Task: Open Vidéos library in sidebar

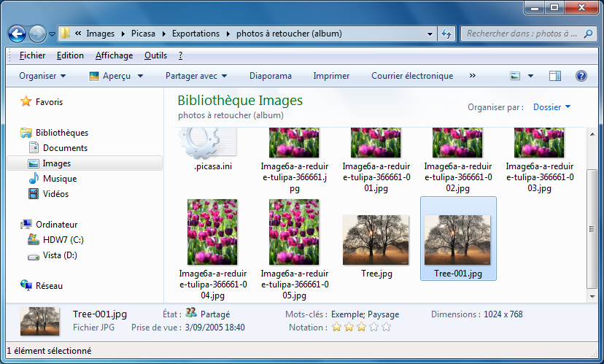Action: (x=49, y=194)
